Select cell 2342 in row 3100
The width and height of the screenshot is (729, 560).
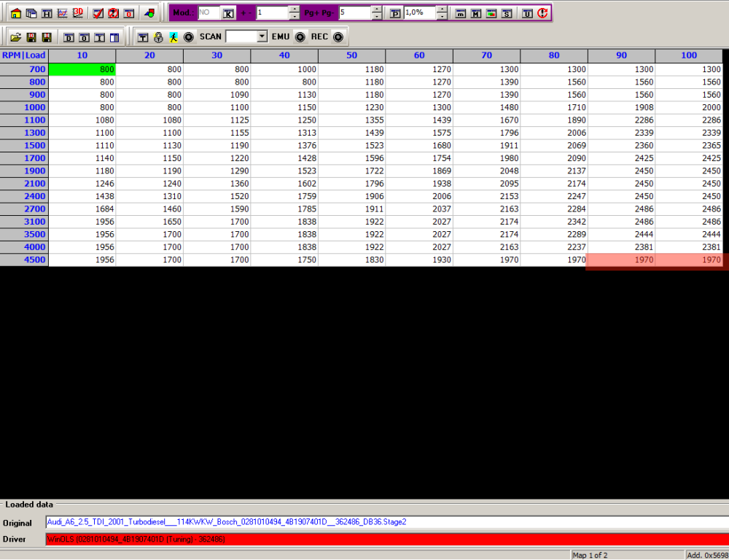tap(554, 222)
